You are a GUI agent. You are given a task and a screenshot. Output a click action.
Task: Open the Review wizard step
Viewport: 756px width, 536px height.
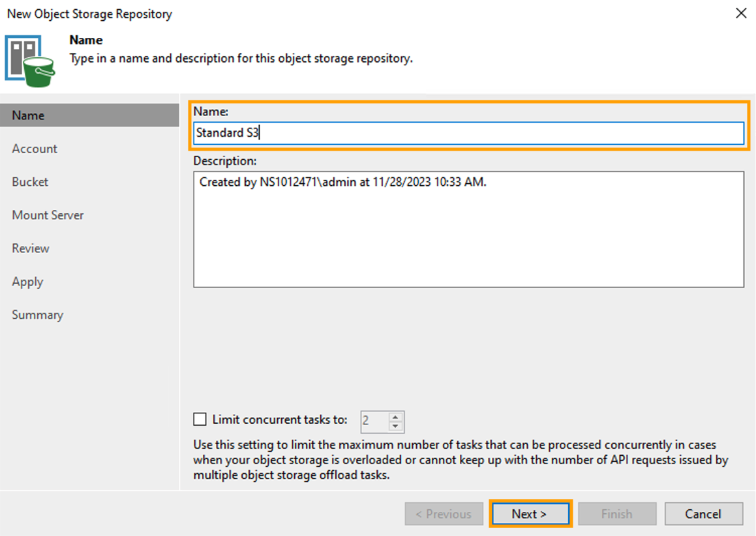30,248
